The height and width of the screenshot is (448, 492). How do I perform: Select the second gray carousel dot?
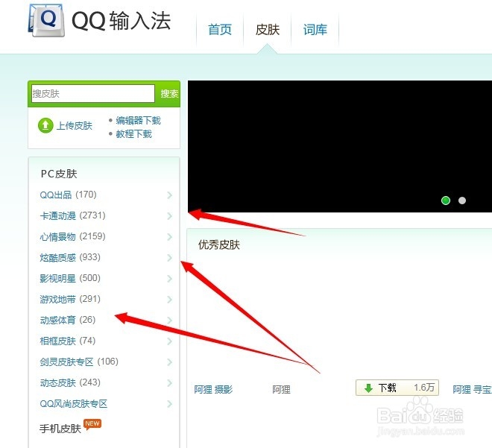click(x=462, y=201)
